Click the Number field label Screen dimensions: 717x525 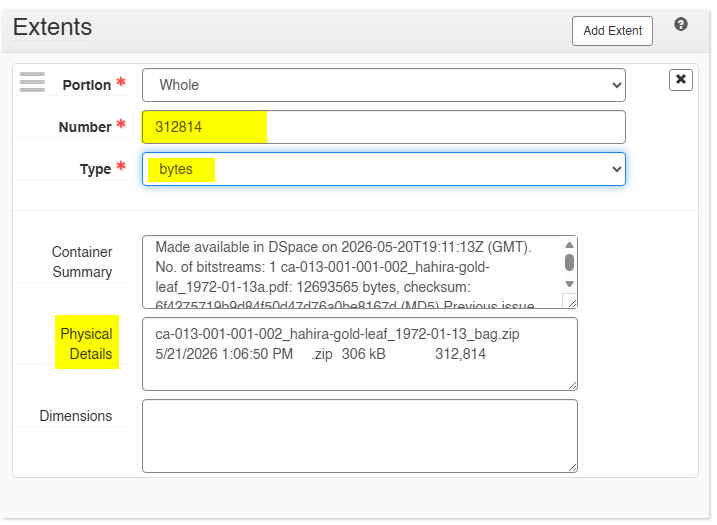click(85, 127)
